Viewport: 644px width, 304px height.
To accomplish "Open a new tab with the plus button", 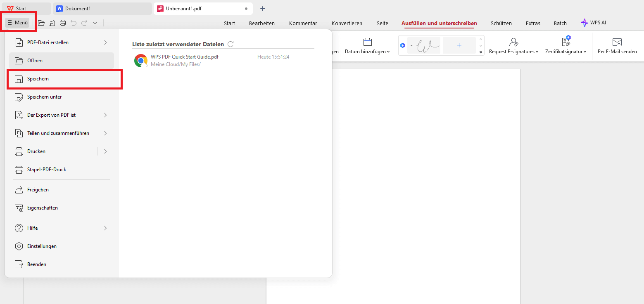I will point(263,8).
